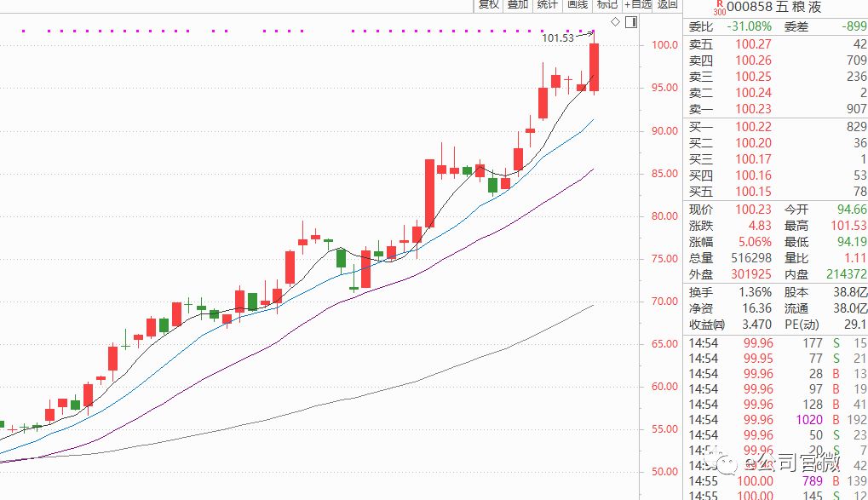Click the 委差 value -899

pos(854,26)
